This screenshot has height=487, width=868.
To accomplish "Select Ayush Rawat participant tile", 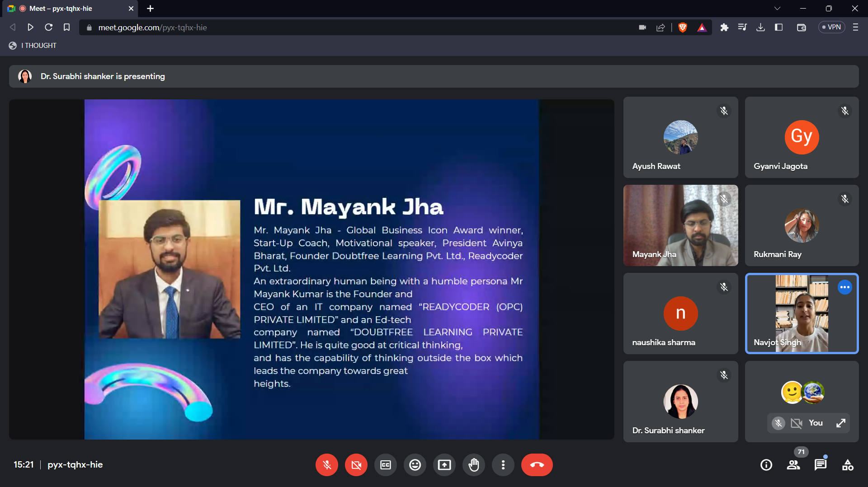I will (x=680, y=137).
